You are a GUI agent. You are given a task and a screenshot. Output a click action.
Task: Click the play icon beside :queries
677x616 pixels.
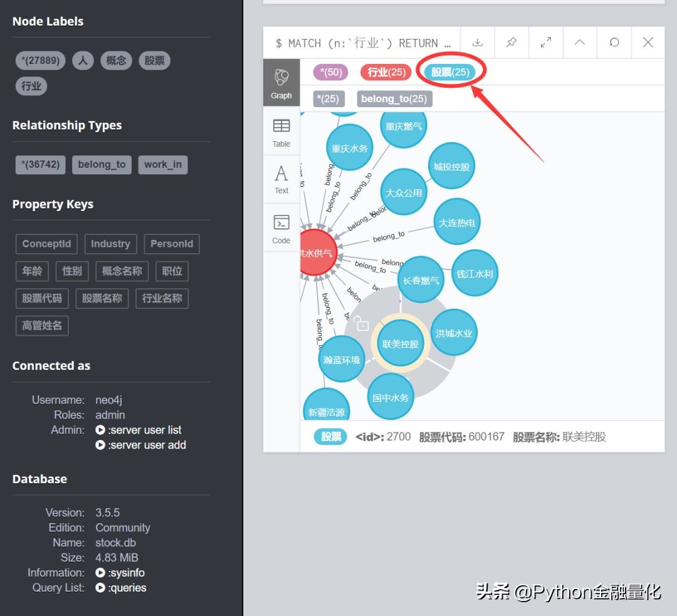[x=100, y=588]
